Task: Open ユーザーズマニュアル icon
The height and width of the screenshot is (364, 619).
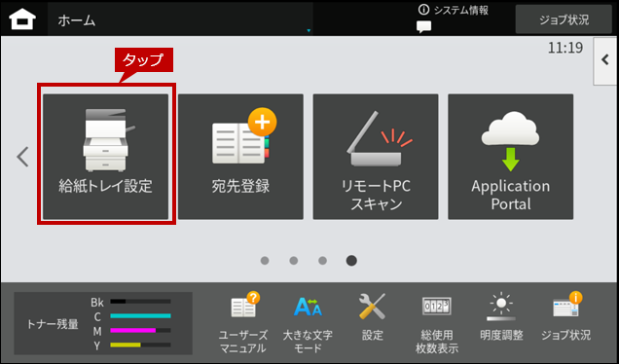Action: click(x=243, y=322)
